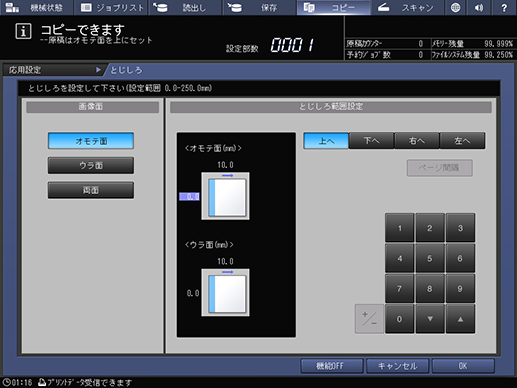The height and width of the screenshot is (388, 517).
Task: Click the 機能OFF function off button
Action: pyautogui.click(x=332, y=366)
